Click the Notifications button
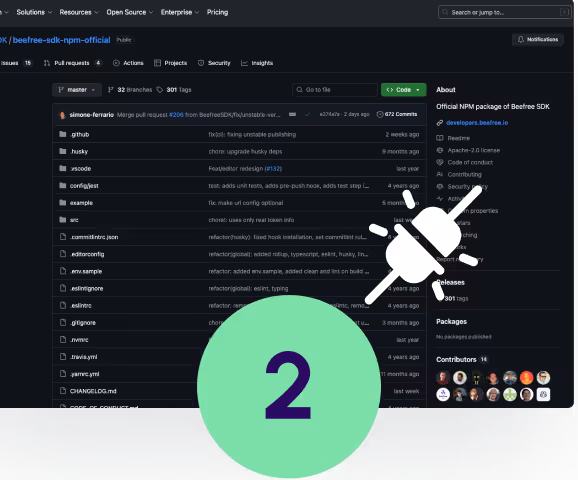578x480 pixels. click(x=538, y=39)
